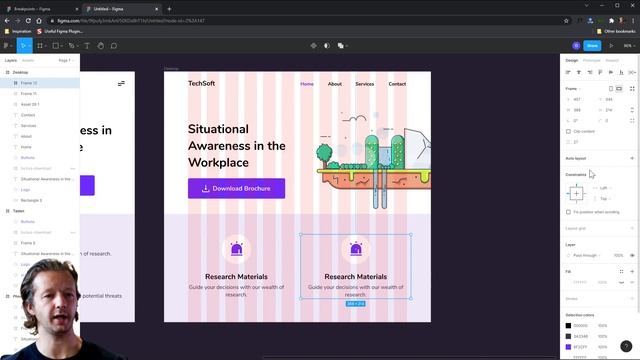Open horizontal constraint Left dropdown
The height and width of the screenshot is (360, 640).
pos(606,188)
